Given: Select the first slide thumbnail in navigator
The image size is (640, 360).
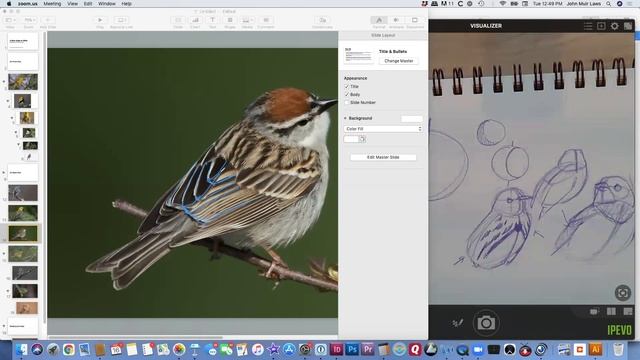Looking at the screenshot, I should [x=23, y=41].
